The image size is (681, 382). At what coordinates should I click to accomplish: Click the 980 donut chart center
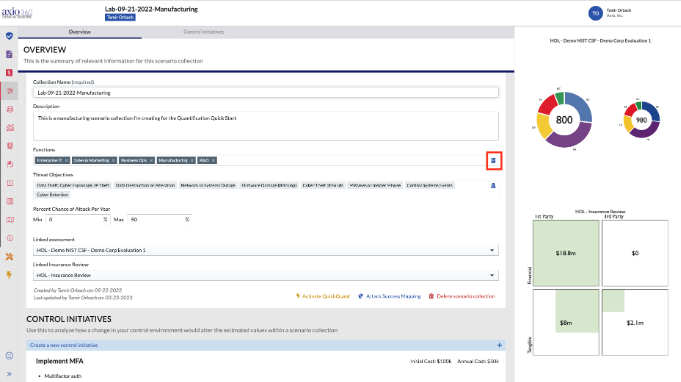point(641,120)
